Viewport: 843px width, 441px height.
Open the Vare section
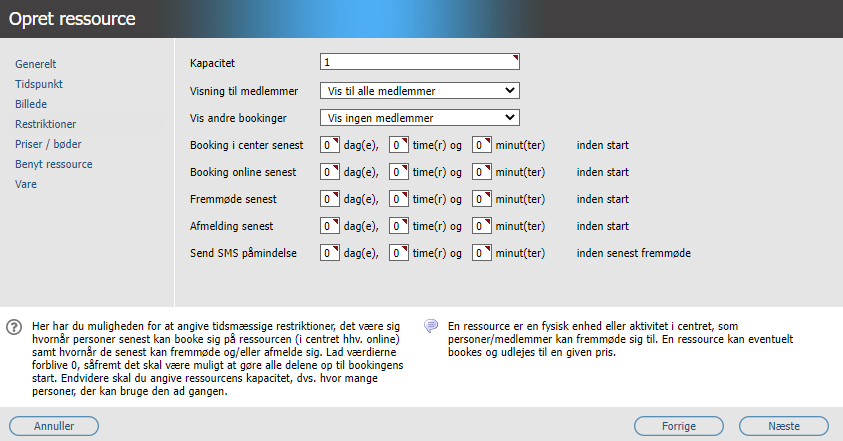(x=26, y=184)
